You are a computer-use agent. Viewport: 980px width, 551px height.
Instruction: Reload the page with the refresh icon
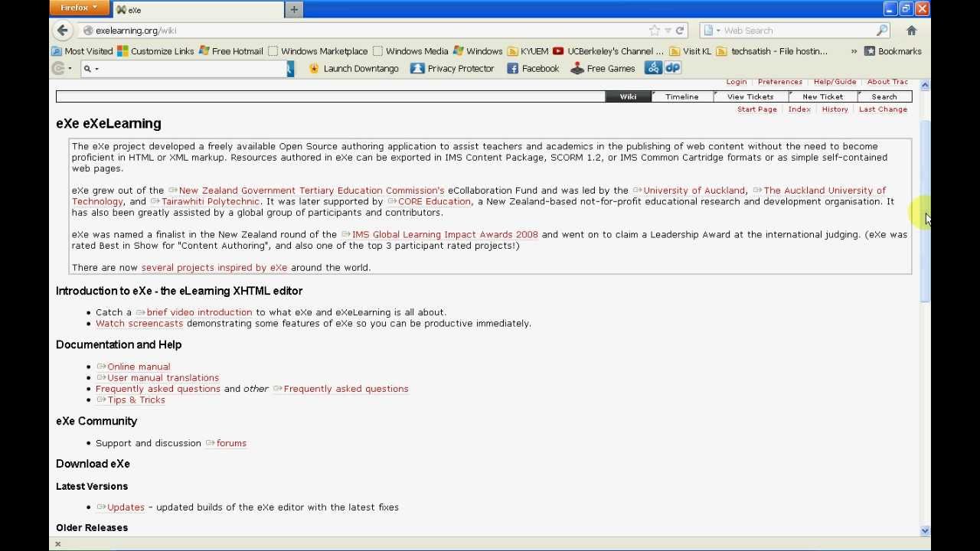pos(679,31)
